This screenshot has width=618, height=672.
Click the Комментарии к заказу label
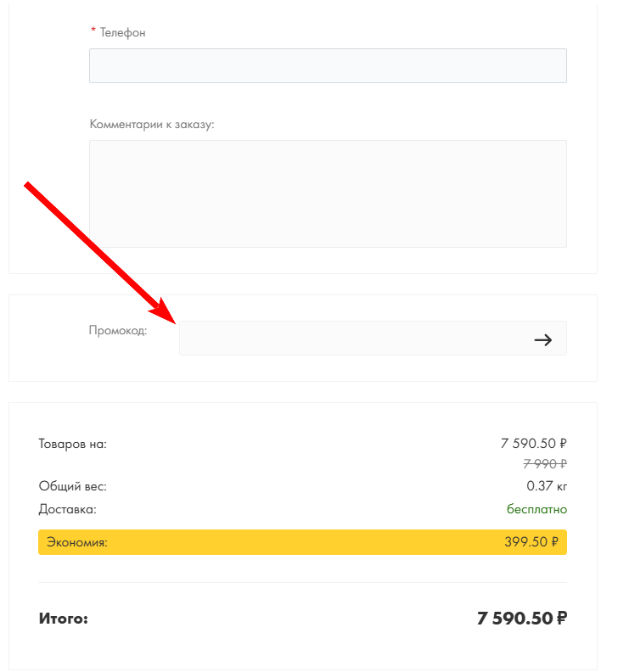coord(152,125)
